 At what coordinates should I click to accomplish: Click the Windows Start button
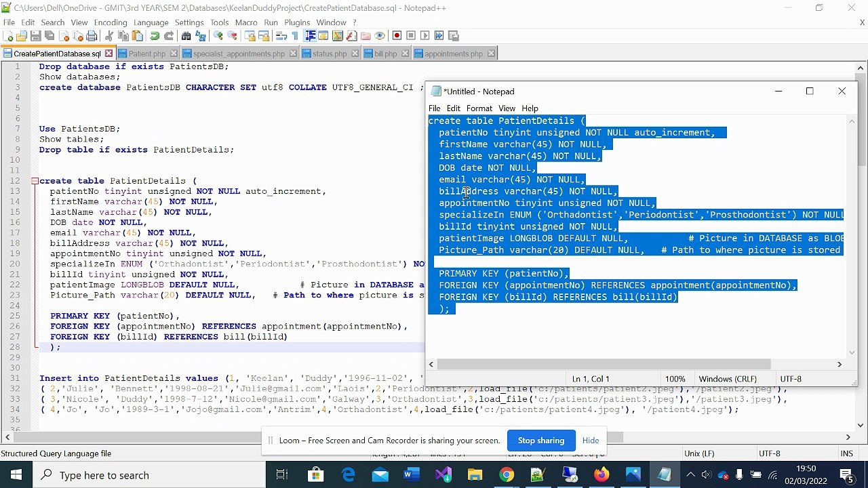click(x=16, y=474)
